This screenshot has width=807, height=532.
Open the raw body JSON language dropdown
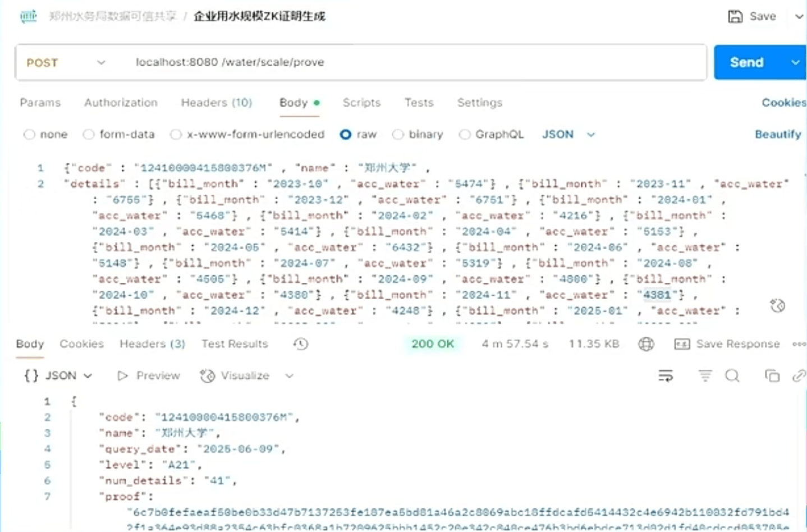568,134
